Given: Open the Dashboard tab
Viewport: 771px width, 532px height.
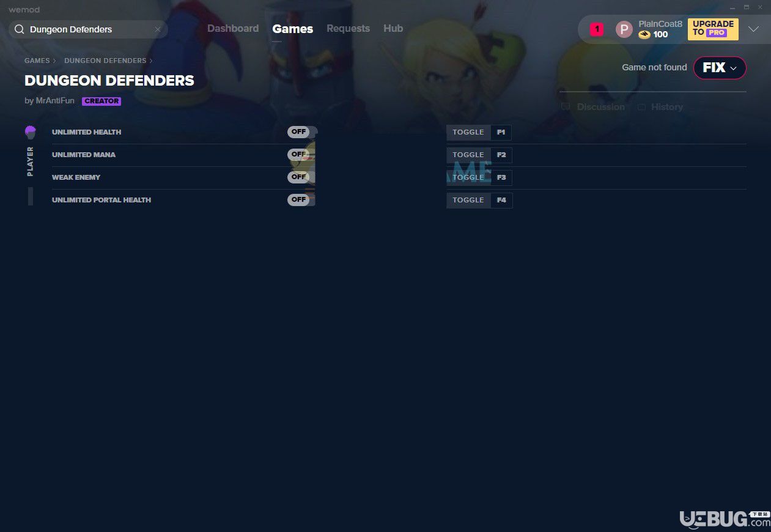Looking at the screenshot, I should click(233, 29).
